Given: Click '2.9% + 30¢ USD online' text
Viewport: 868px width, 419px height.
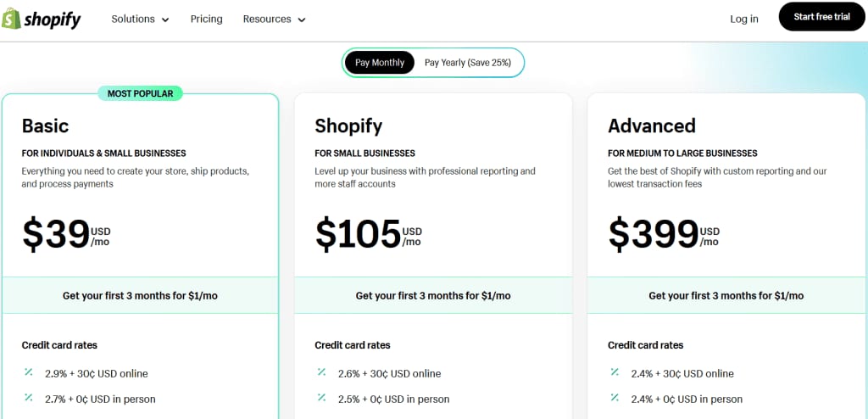Looking at the screenshot, I should (x=97, y=373).
